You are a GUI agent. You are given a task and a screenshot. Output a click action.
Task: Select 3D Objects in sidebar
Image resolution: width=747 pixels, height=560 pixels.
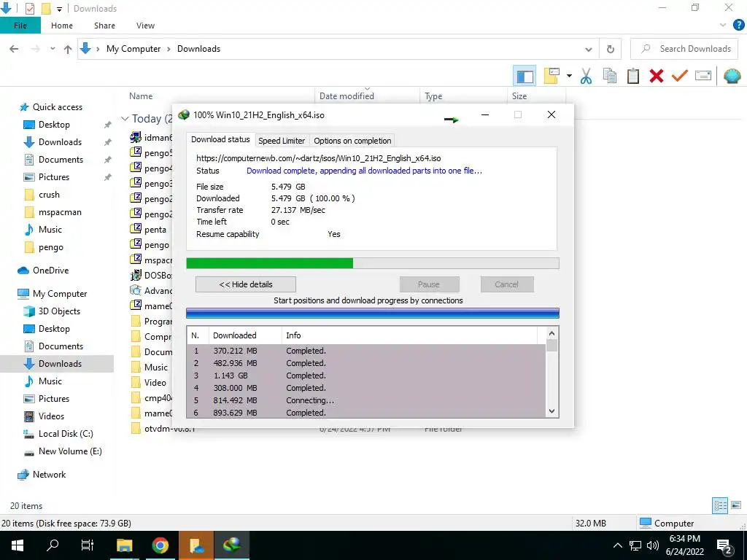point(59,311)
